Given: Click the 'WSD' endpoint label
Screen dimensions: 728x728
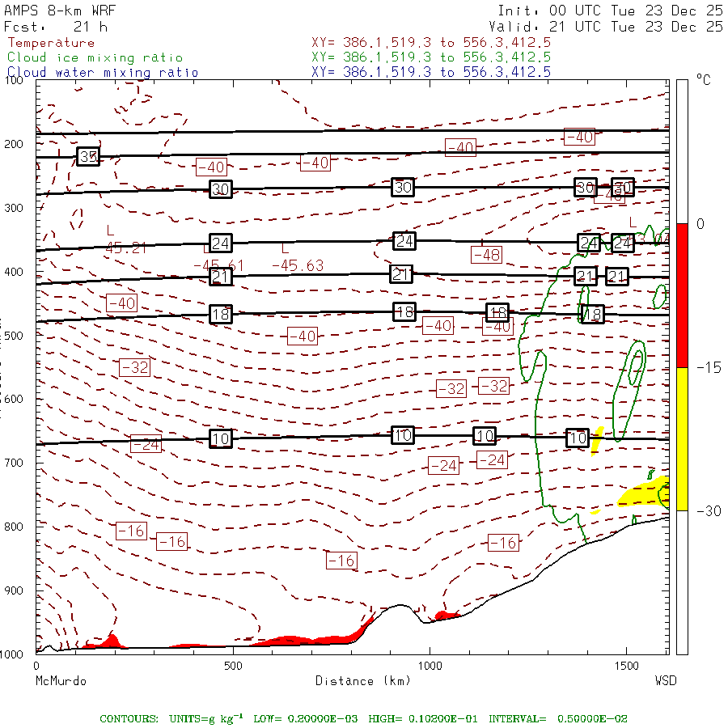Looking at the screenshot, I should (666, 681).
